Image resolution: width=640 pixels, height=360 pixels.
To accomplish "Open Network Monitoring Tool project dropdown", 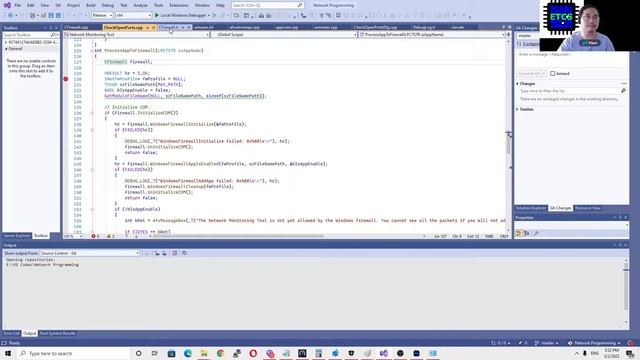I will [137, 35].
